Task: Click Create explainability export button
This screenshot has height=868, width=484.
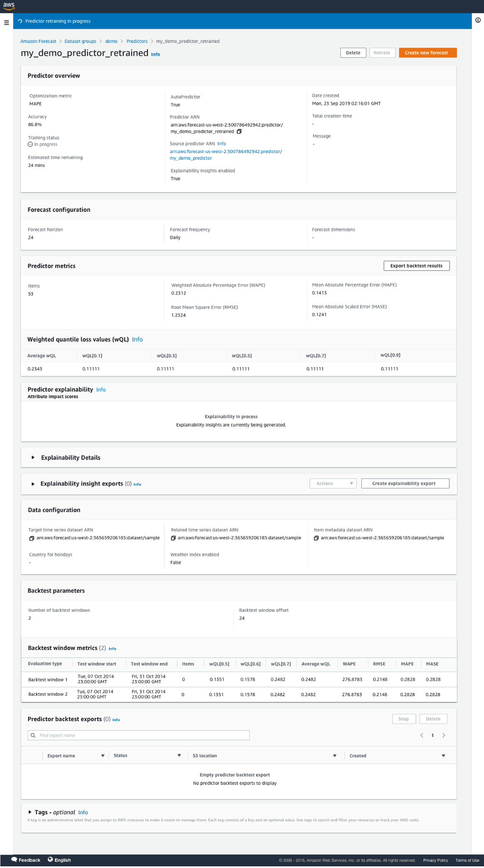Action: [x=405, y=484]
